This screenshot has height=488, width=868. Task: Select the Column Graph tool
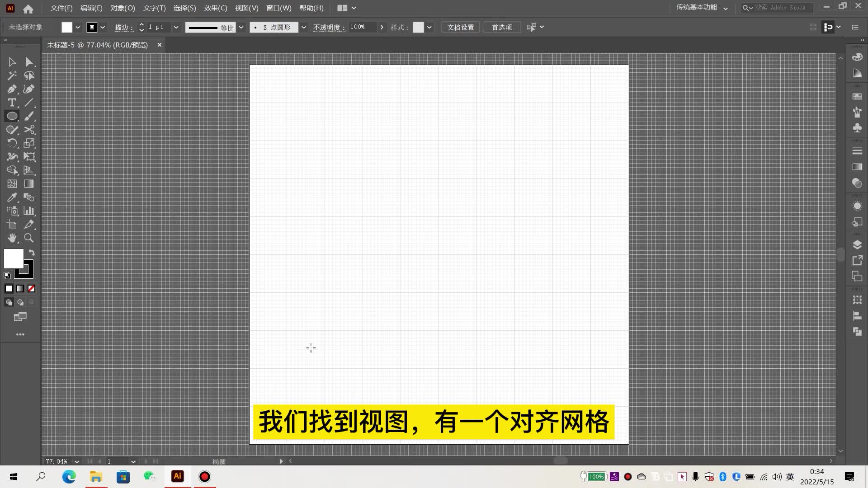point(29,211)
